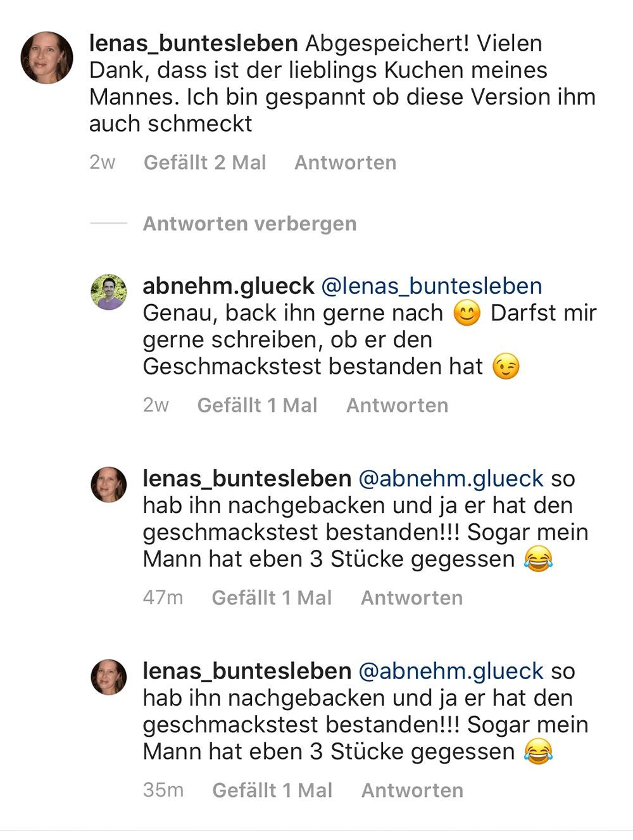Reply to abnehm.glueck's comment via Antworten

397,405
